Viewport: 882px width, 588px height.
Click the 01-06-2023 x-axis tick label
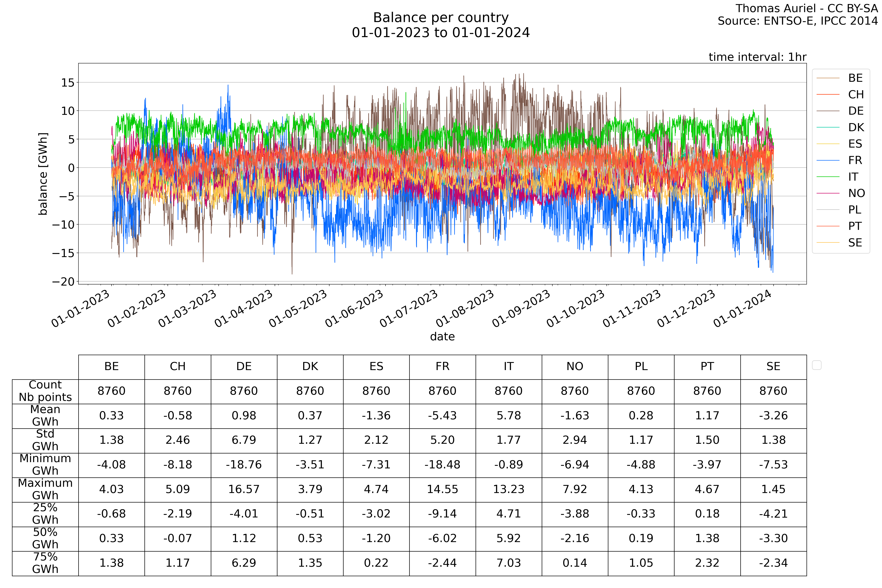tap(354, 309)
